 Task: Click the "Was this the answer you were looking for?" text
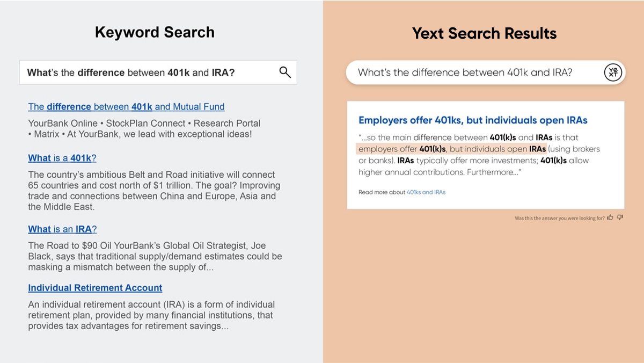point(560,219)
